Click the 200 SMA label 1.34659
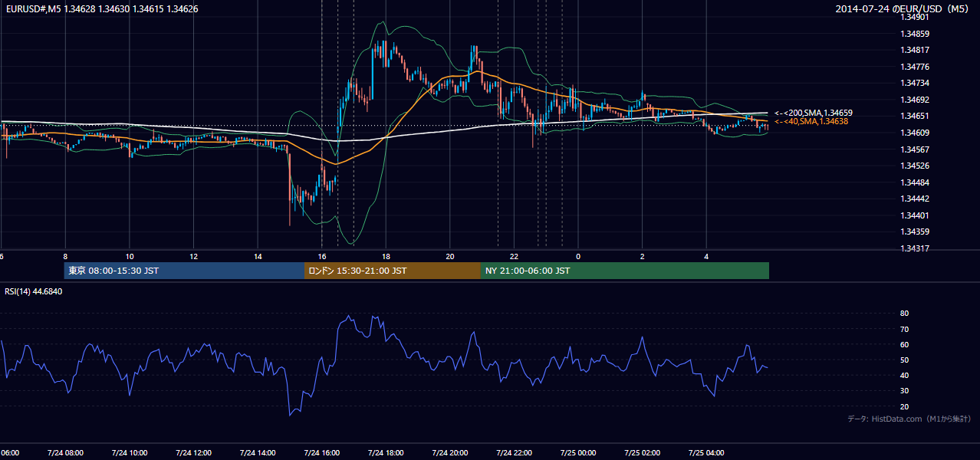This screenshot has height=460, width=980. pyautogui.click(x=814, y=113)
